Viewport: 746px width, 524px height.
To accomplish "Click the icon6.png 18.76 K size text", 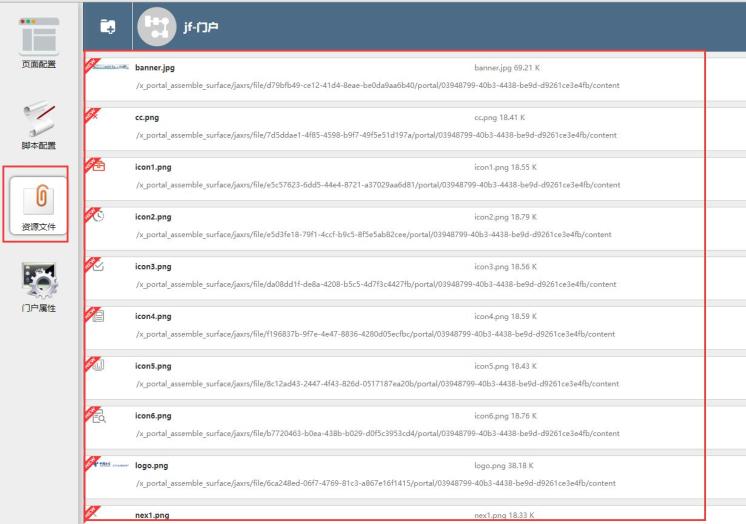I will 505,416.
